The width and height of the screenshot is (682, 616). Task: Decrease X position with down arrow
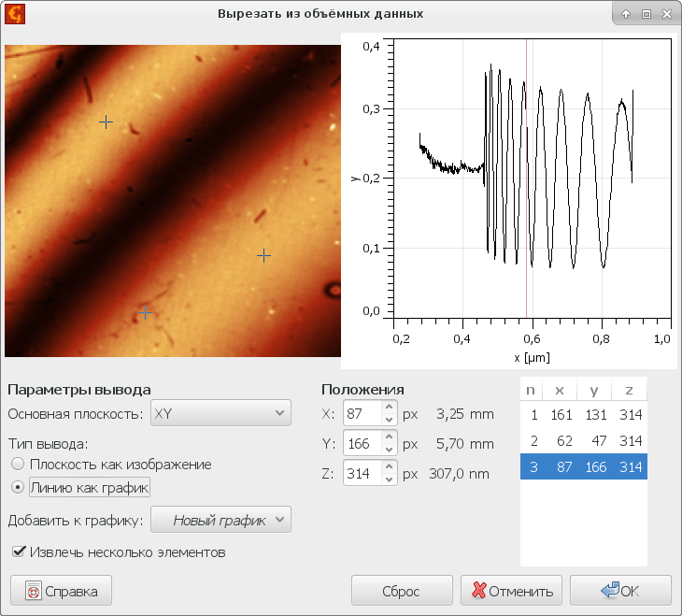coord(389,420)
